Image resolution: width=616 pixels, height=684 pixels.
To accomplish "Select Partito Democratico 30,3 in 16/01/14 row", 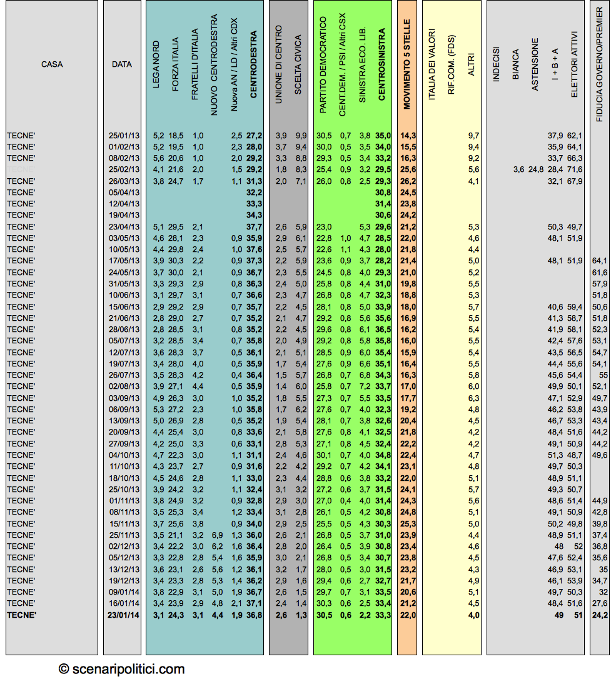I will click(x=324, y=603).
